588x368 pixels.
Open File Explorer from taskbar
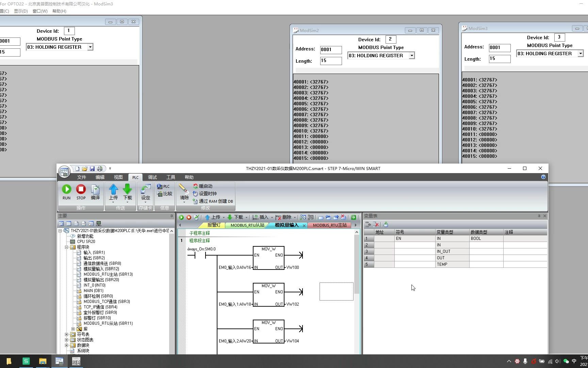coord(43,361)
